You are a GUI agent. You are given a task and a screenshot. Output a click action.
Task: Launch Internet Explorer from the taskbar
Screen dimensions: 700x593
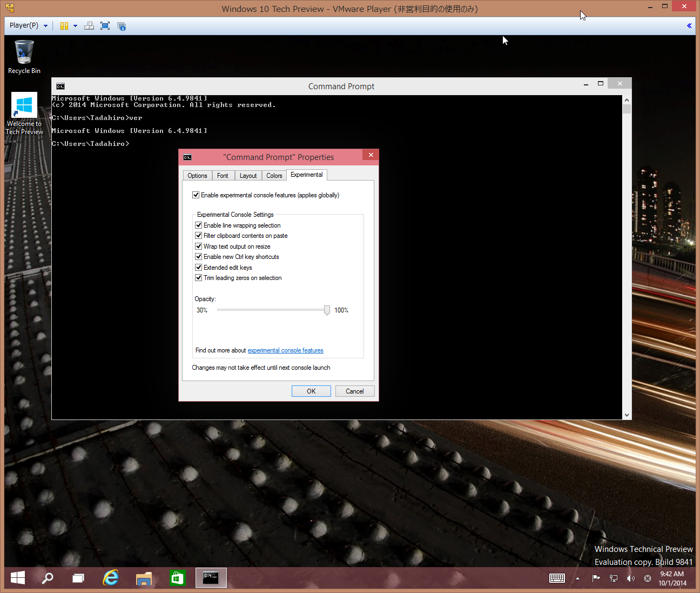[x=110, y=578]
